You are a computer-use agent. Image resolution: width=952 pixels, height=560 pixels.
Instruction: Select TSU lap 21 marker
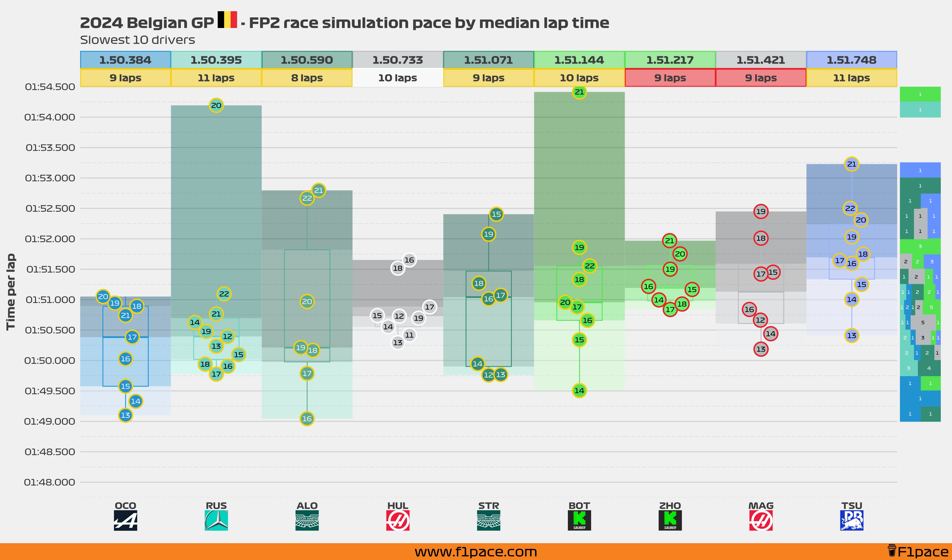tap(851, 164)
